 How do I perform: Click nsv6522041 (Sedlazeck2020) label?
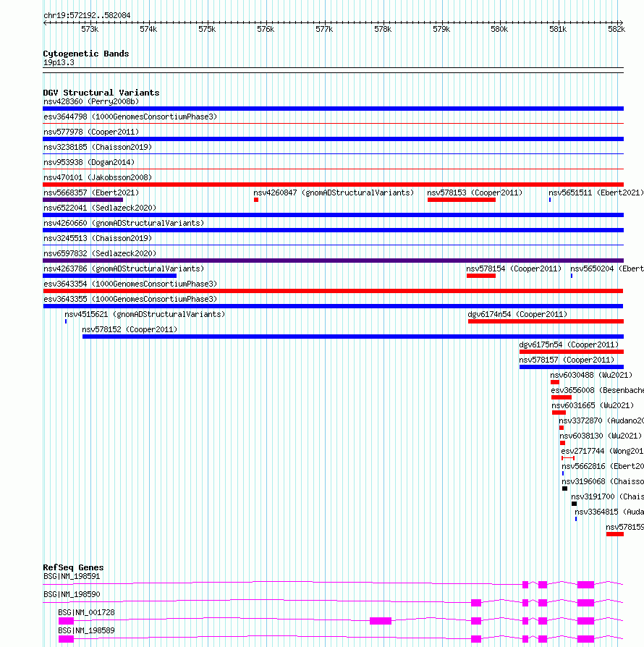(x=100, y=208)
